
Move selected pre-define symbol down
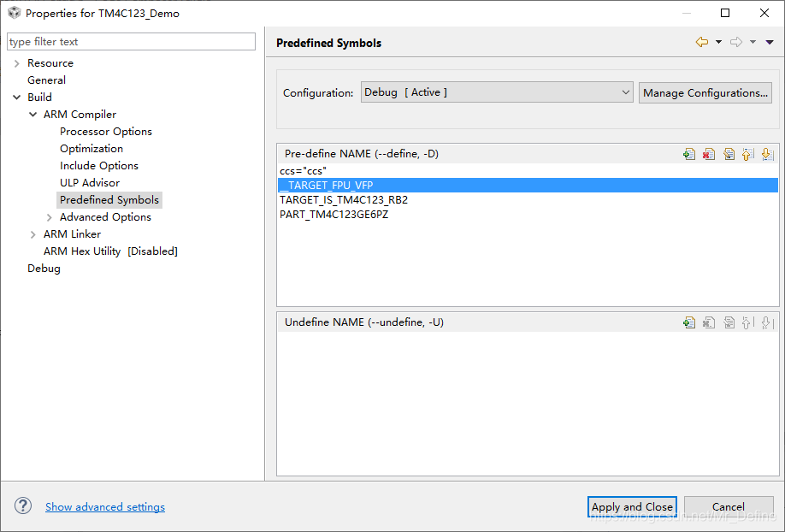coord(767,154)
